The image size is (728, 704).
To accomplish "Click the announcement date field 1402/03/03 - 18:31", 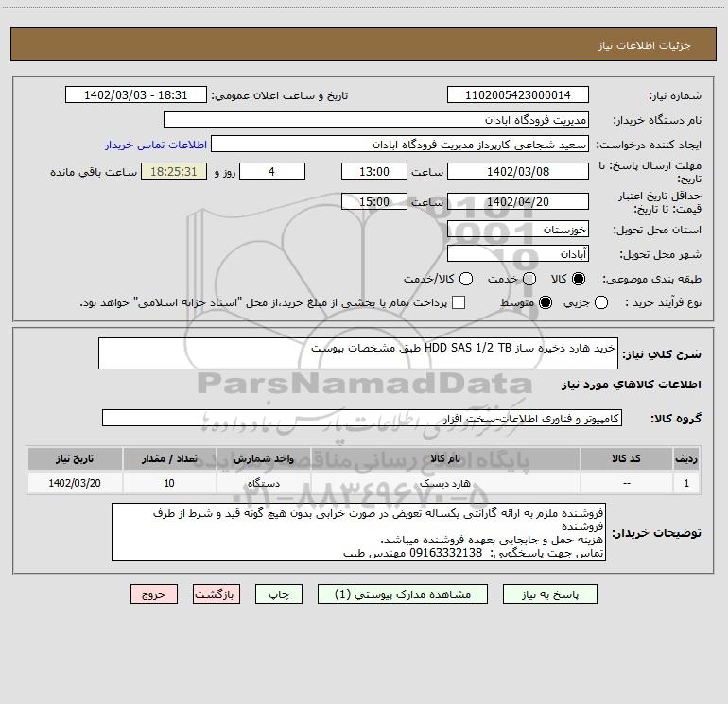I will (135, 95).
